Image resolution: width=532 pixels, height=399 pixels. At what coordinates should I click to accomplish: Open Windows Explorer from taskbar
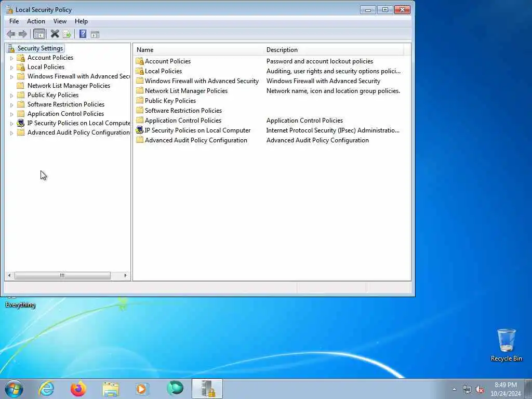click(111, 389)
